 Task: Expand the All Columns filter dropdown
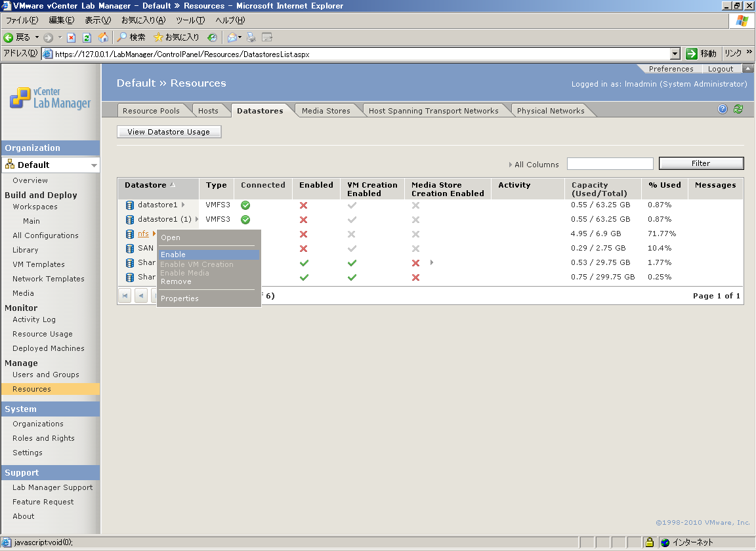coord(511,165)
